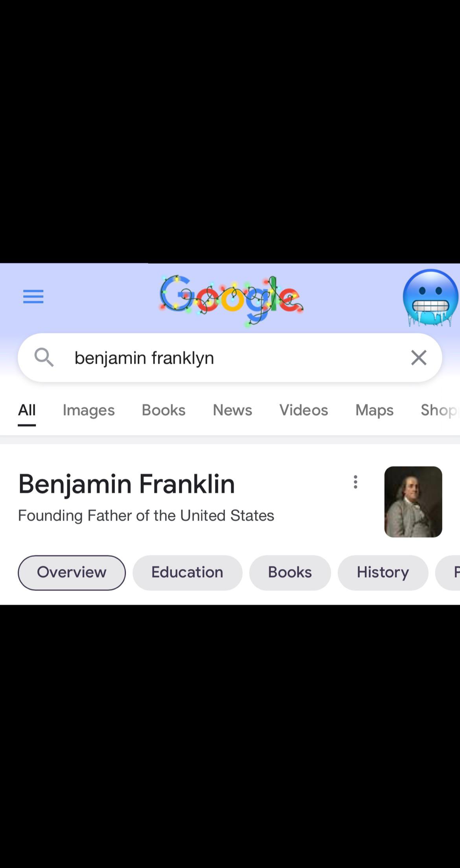
Task: Select the History chip
Action: click(383, 572)
